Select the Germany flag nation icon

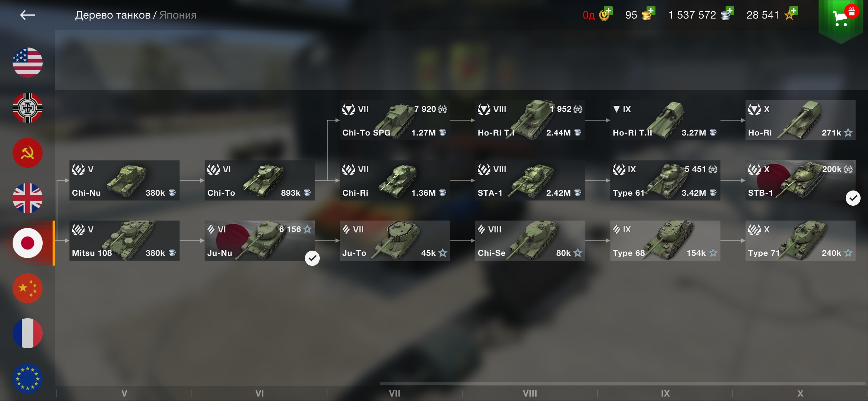click(27, 108)
